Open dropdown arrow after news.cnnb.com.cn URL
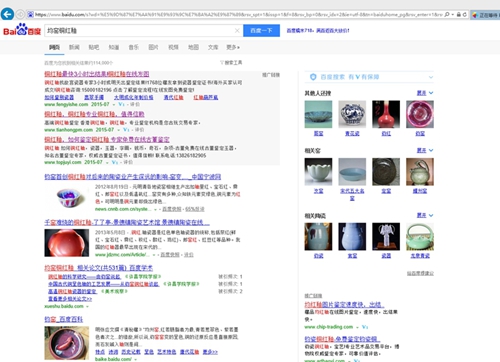 coord(155,209)
